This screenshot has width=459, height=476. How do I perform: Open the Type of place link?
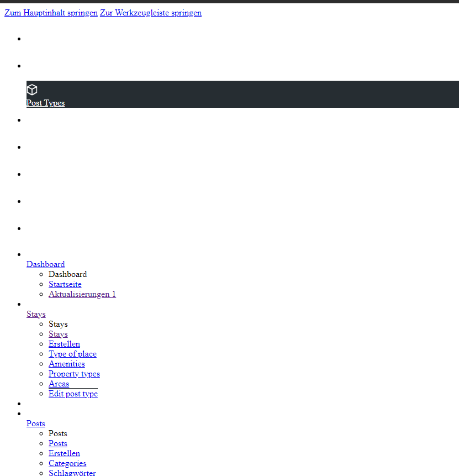pyautogui.click(x=72, y=353)
